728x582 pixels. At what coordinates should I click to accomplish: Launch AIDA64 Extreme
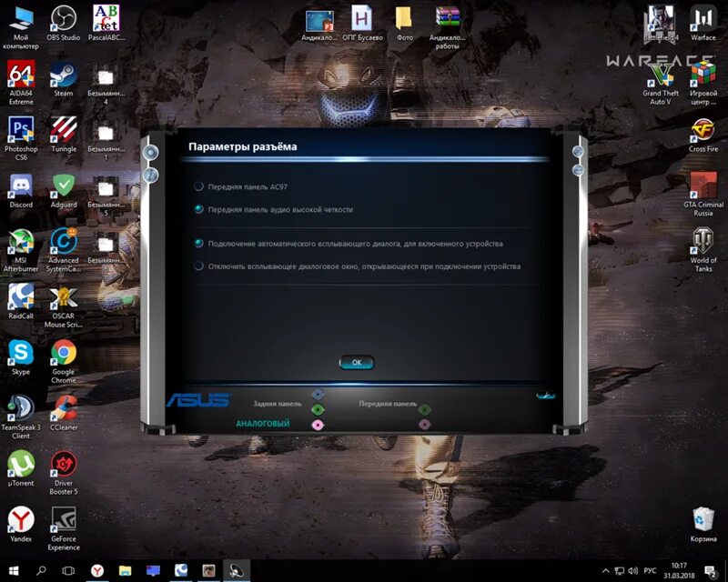[21, 83]
